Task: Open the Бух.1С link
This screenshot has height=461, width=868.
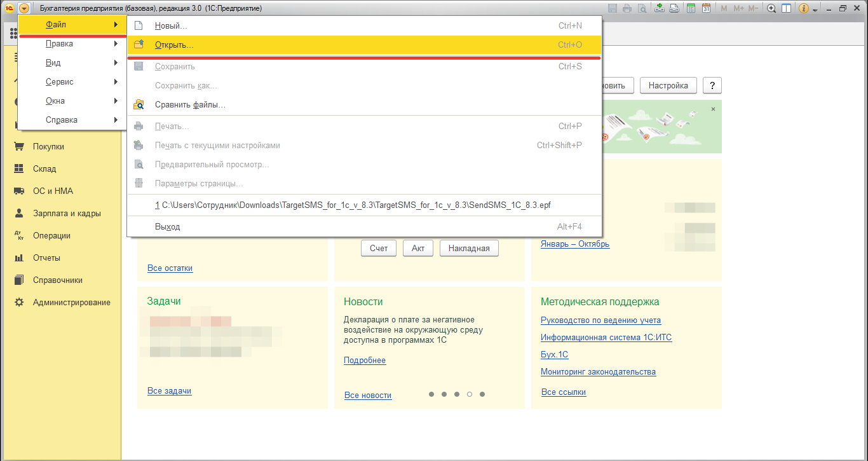Action: pos(554,355)
